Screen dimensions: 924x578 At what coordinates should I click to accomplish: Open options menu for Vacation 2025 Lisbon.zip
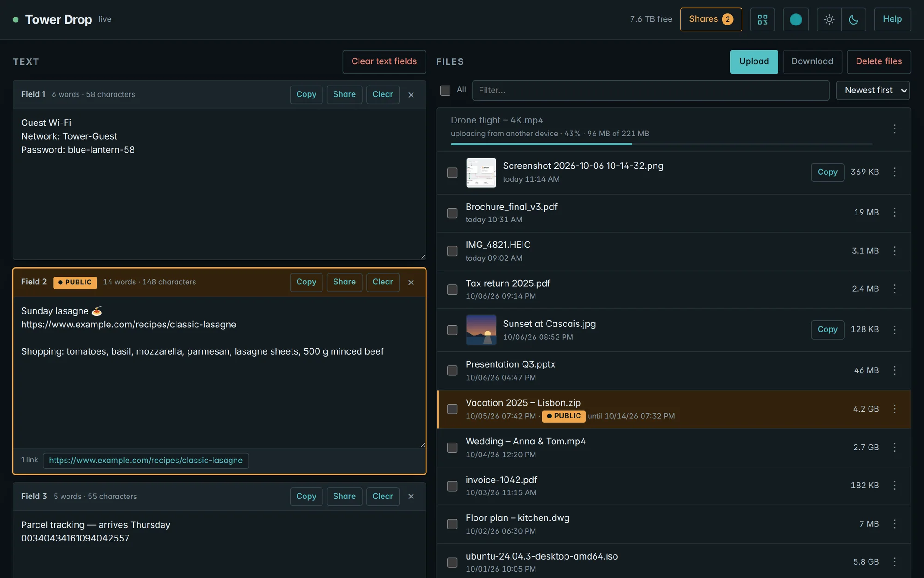tap(895, 409)
